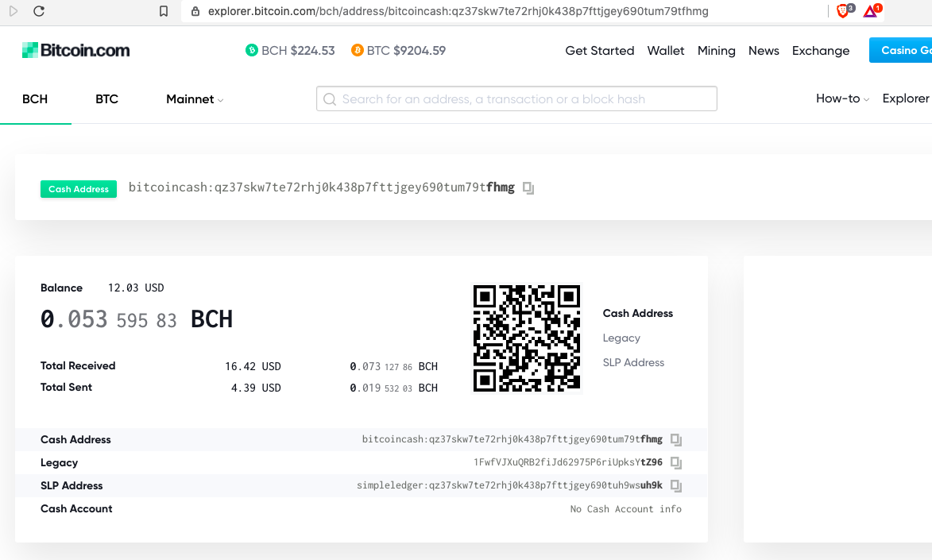The height and width of the screenshot is (560, 932).
Task: Select Legacy QR format
Action: coord(621,338)
